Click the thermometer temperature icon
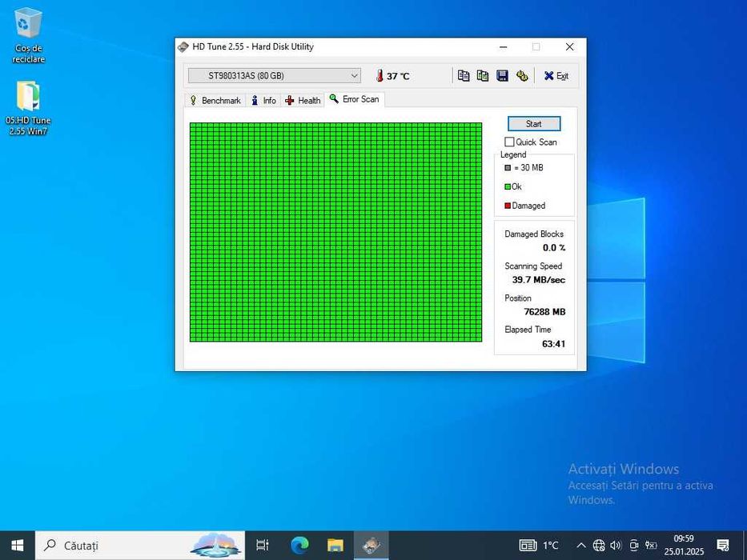 pyautogui.click(x=380, y=76)
